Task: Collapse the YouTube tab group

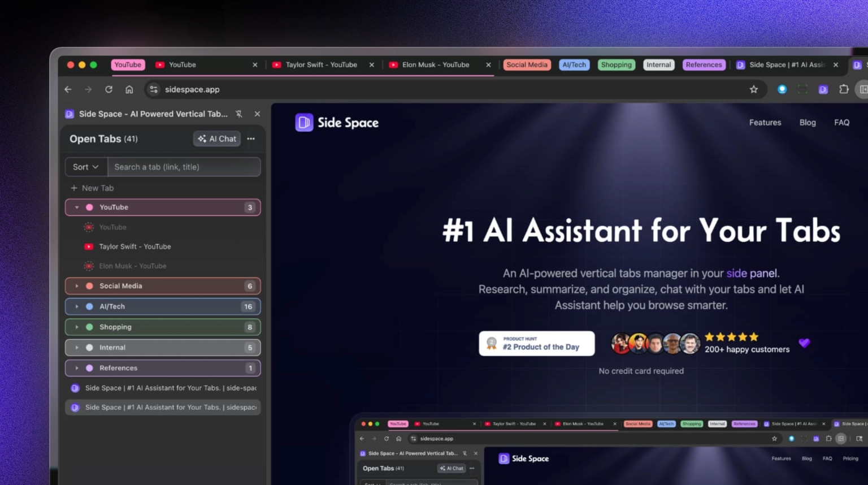Action: [x=77, y=207]
